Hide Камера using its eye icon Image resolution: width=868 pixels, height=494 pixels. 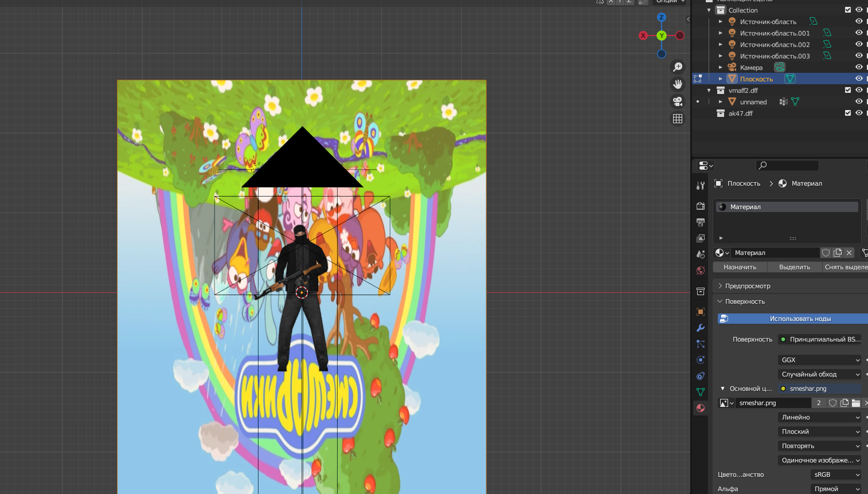tap(859, 67)
